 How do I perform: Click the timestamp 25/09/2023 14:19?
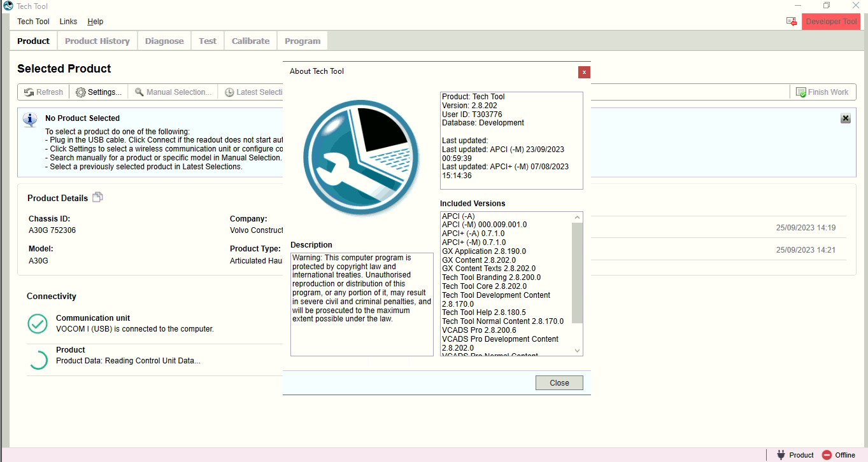pos(806,228)
